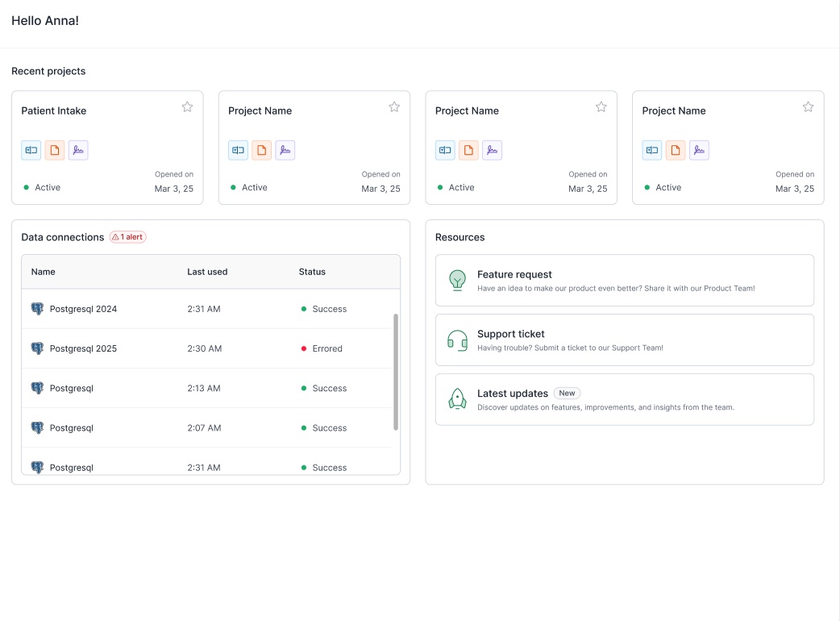Select the lightbulb icon next to Feature request
840x621 pixels.
pos(457,281)
